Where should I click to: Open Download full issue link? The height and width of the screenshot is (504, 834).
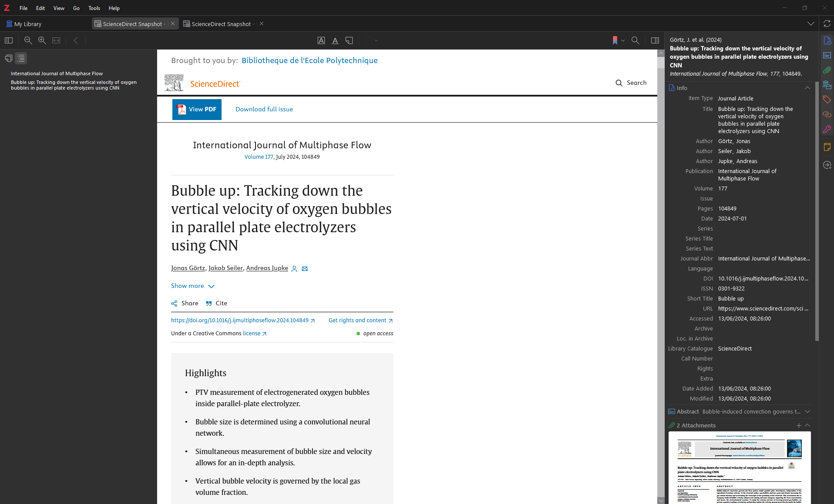(264, 109)
